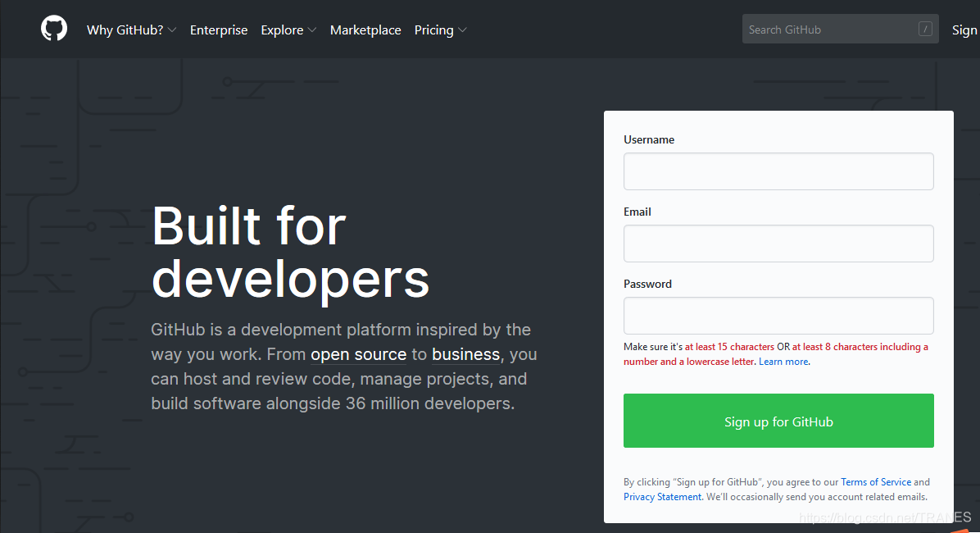
Task: Click the '36 million developers' text
Action: tap(428, 403)
